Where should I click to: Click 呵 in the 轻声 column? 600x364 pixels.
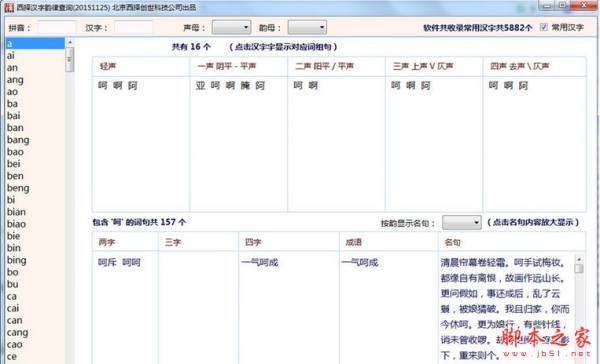103,85
